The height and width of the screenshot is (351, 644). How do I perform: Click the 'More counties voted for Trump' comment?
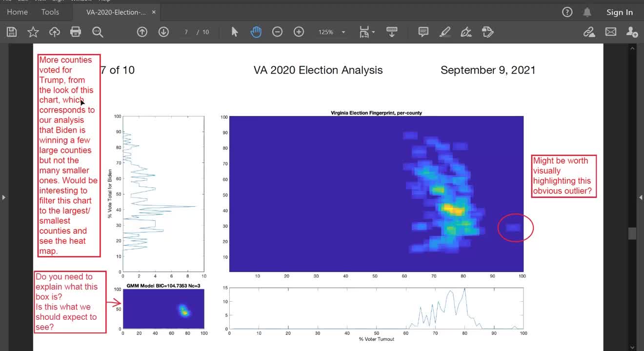click(69, 156)
